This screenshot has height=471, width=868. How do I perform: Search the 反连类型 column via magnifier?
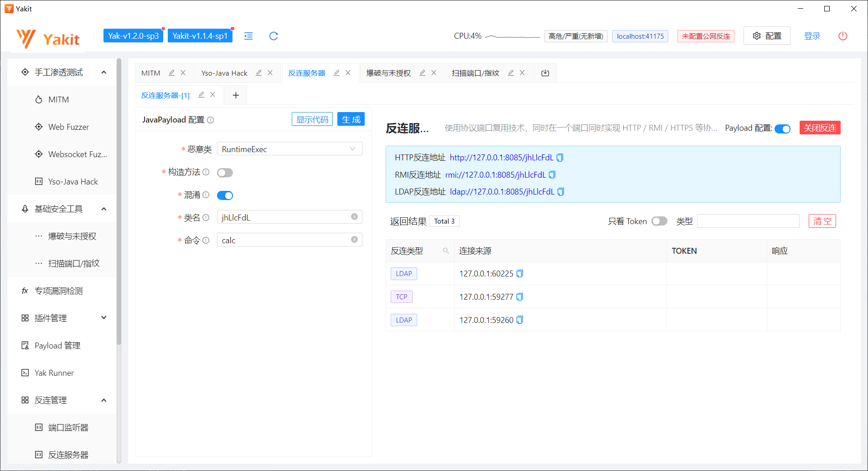(x=446, y=251)
